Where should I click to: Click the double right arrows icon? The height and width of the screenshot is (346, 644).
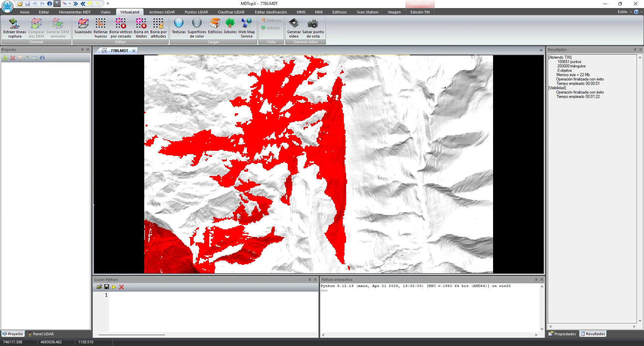tap(75, 4)
